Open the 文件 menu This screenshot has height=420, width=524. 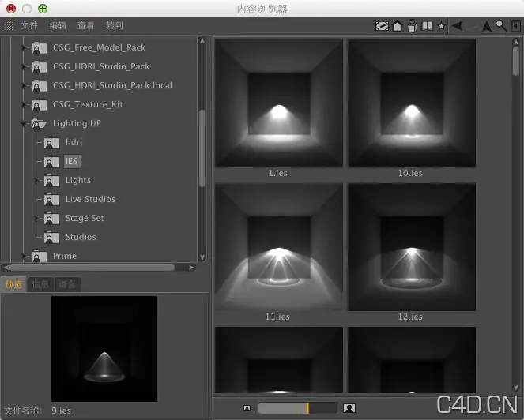tap(29, 25)
